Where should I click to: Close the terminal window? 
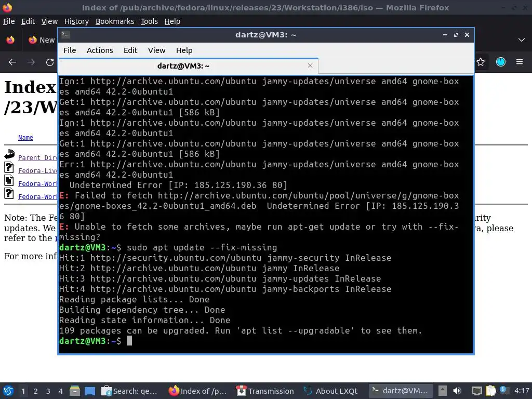pos(467,35)
